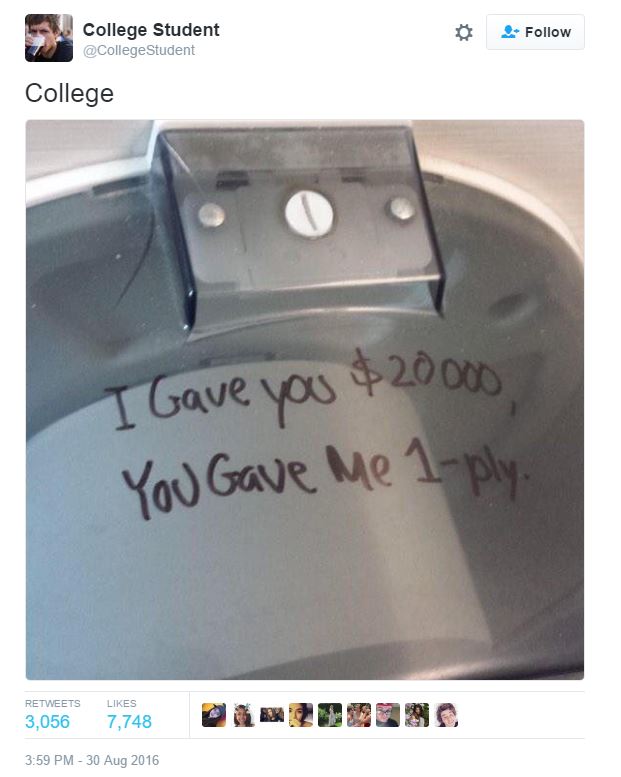Viewport: 621px width, 777px height.
Task: Open the fourth liker avatar
Action: pyautogui.click(x=301, y=715)
